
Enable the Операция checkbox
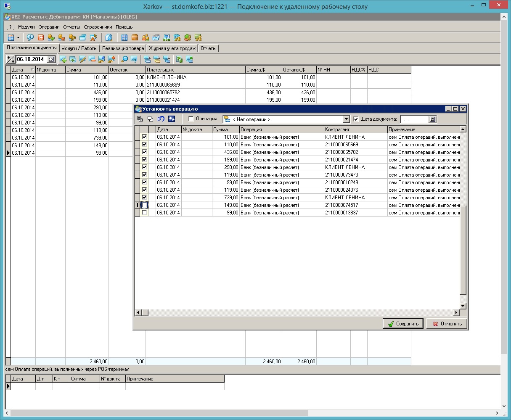coord(191,119)
